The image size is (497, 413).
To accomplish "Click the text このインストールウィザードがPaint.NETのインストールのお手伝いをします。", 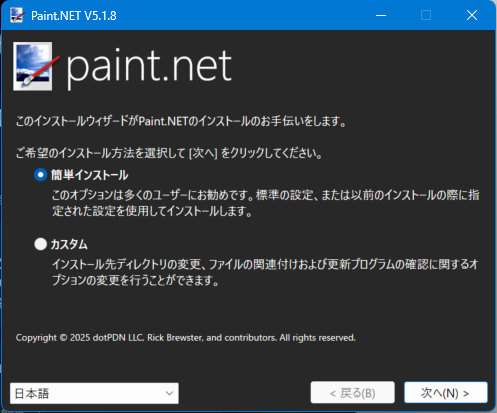I will (181, 121).
